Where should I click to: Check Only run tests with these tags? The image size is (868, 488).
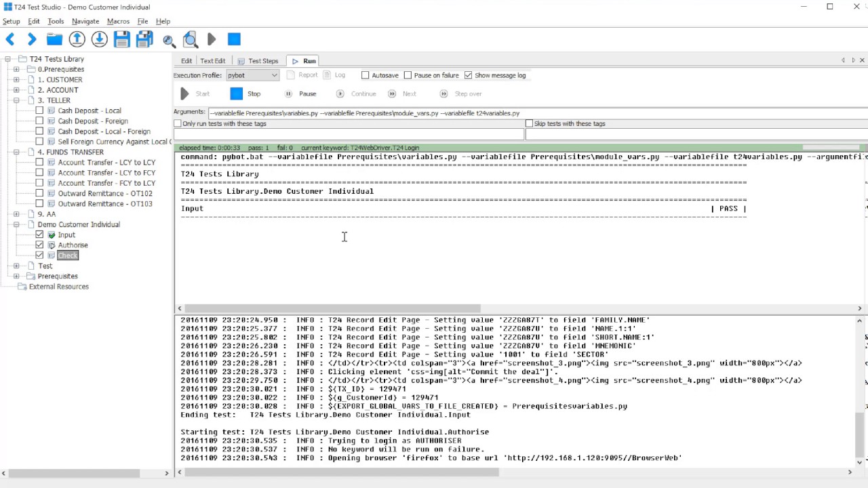coord(178,123)
